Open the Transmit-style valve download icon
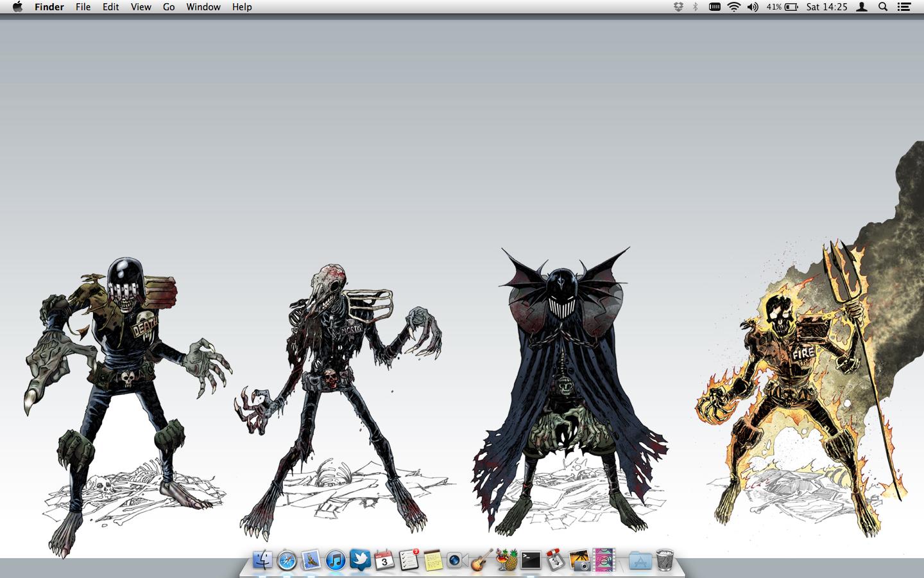Image resolution: width=924 pixels, height=578 pixels. click(x=555, y=560)
